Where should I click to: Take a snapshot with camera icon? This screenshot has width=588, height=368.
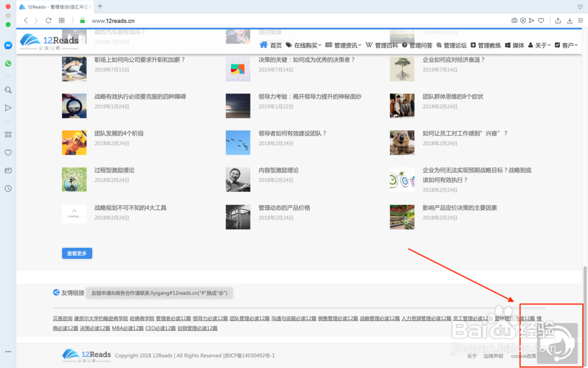514,21
